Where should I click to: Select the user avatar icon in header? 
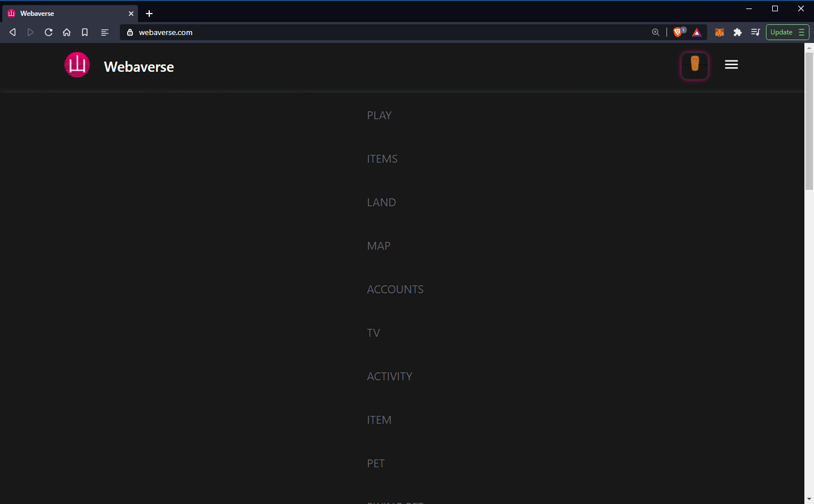[694, 66]
